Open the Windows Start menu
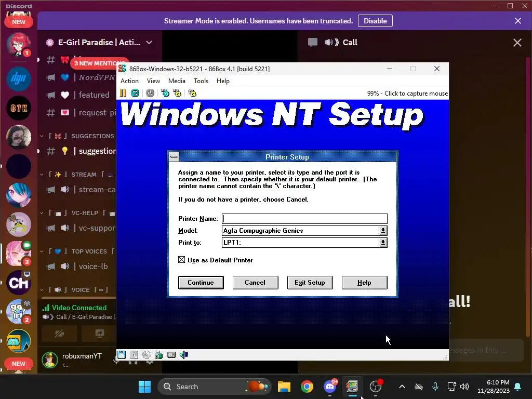Image resolution: width=532 pixels, height=399 pixels. (x=144, y=387)
